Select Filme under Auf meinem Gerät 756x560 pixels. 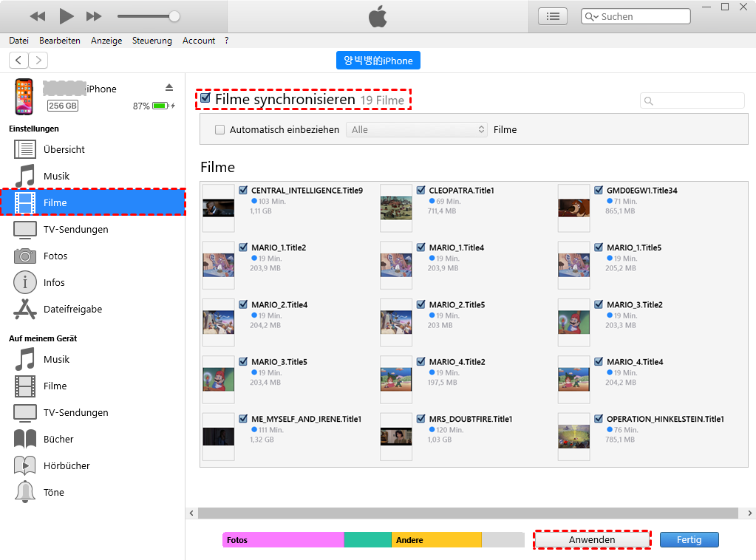pos(92,386)
